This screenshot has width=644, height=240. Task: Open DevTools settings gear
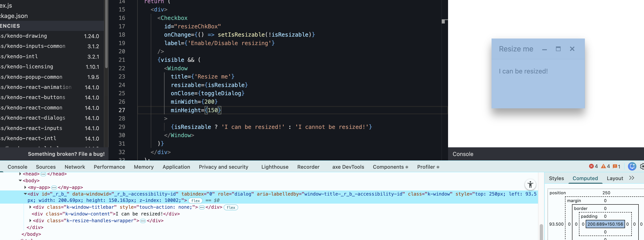pos(641,166)
